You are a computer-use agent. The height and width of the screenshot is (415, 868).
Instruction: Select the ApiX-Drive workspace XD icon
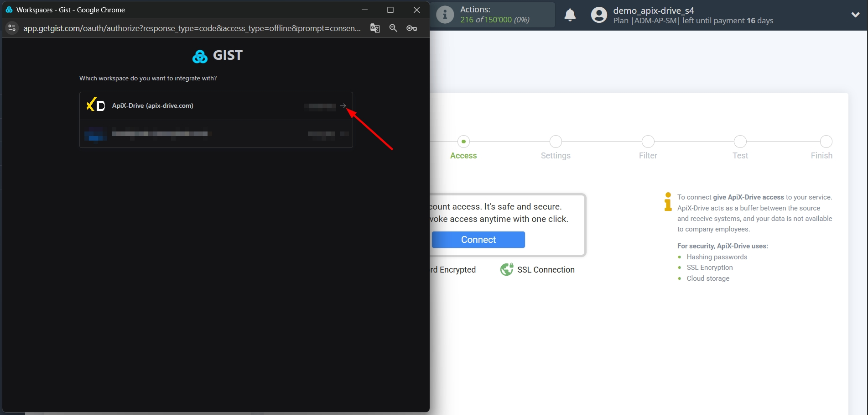pyautogui.click(x=95, y=105)
